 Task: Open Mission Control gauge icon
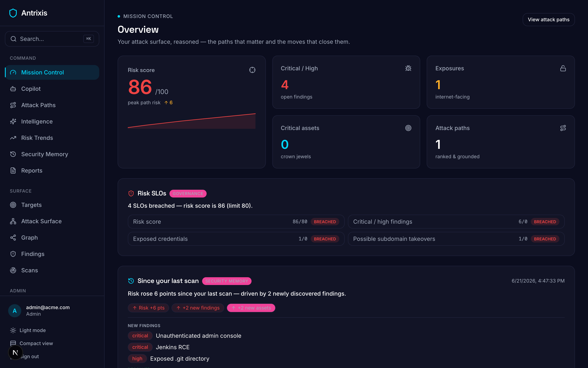point(13,72)
